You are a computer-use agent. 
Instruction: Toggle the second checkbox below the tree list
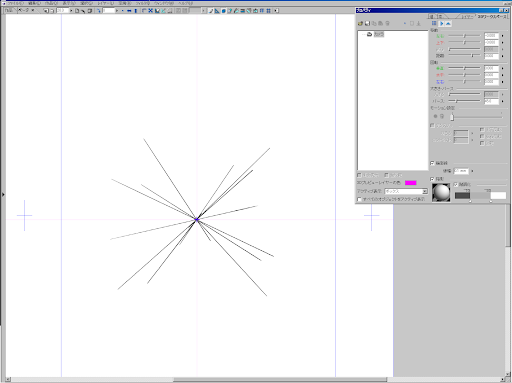pyautogui.click(x=386, y=175)
